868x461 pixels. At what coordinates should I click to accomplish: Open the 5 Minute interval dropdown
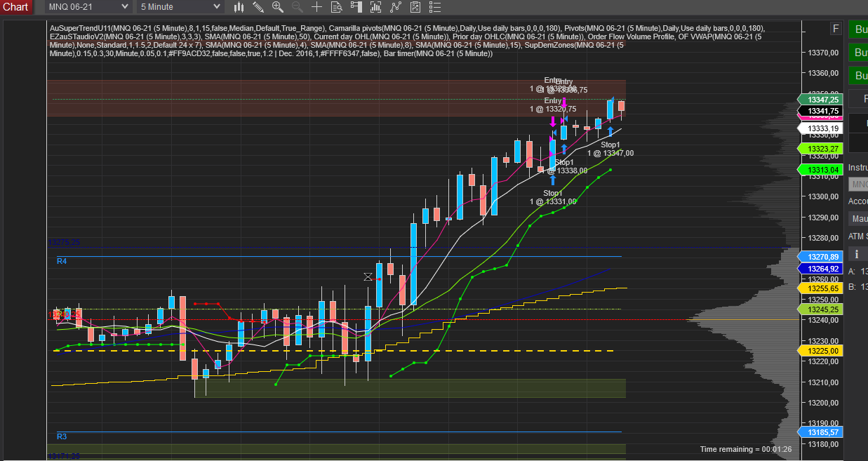180,7
